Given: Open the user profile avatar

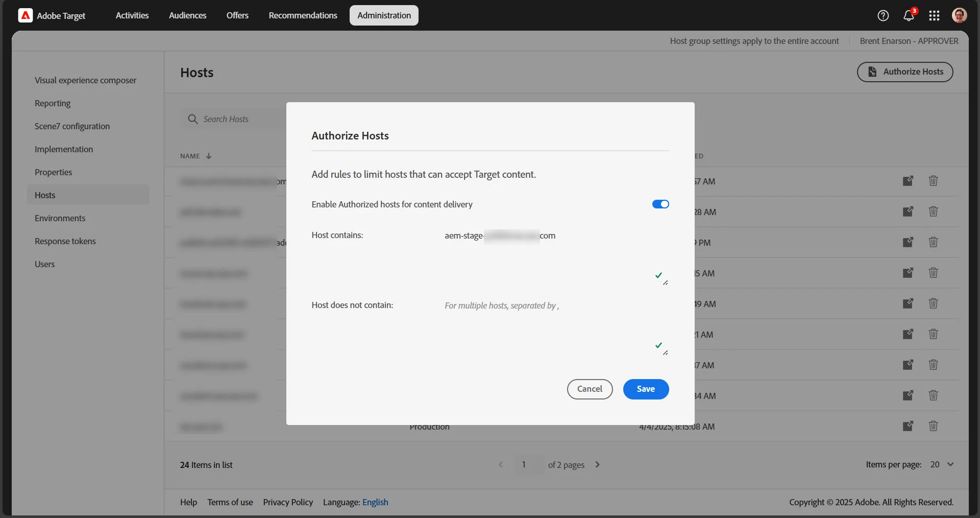Looking at the screenshot, I should (x=960, y=15).
